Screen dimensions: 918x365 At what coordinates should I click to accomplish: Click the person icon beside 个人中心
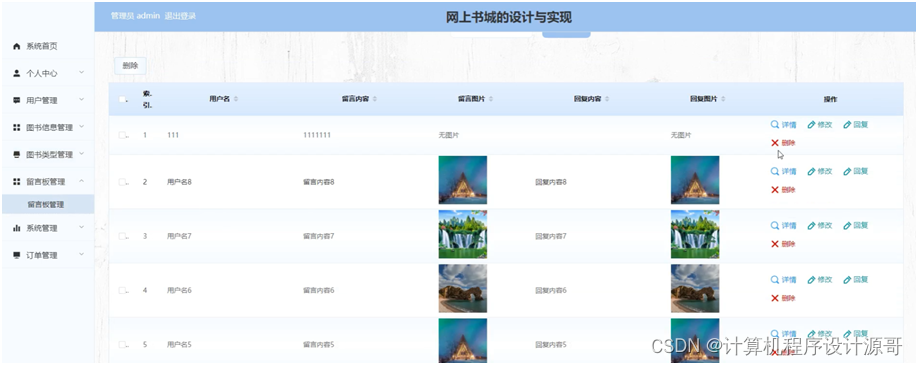pyautogui.click(x=16, y=73)
